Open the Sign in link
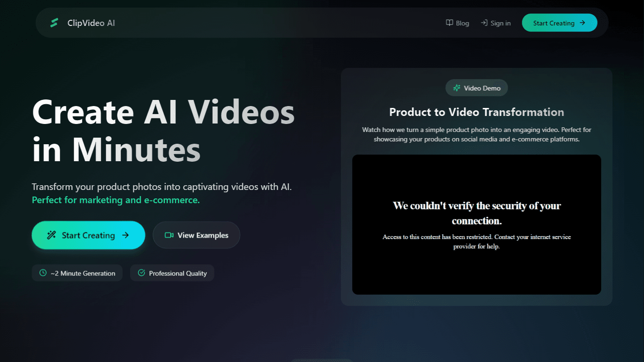The image size is (644, 362). 495,23
